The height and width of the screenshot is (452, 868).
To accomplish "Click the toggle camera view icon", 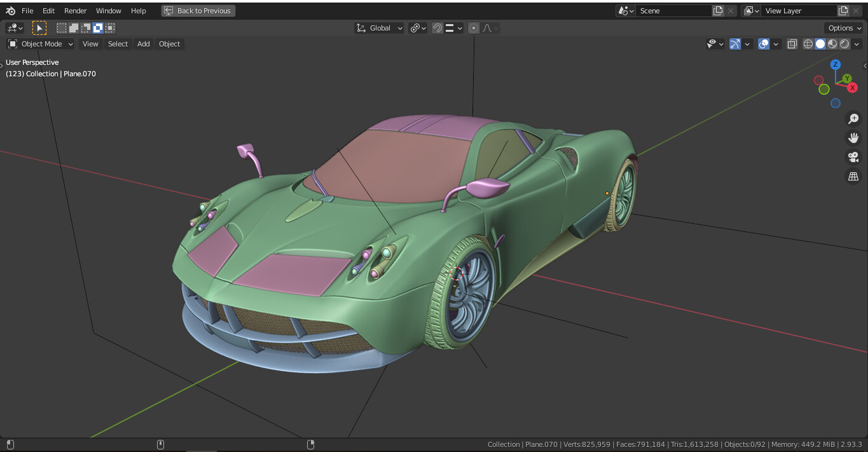I will pyautogui.click(x=853, y=156).
